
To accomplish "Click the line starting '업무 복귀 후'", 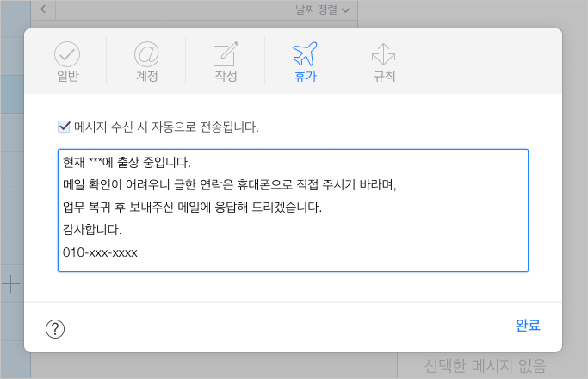I will pos(192,207).
